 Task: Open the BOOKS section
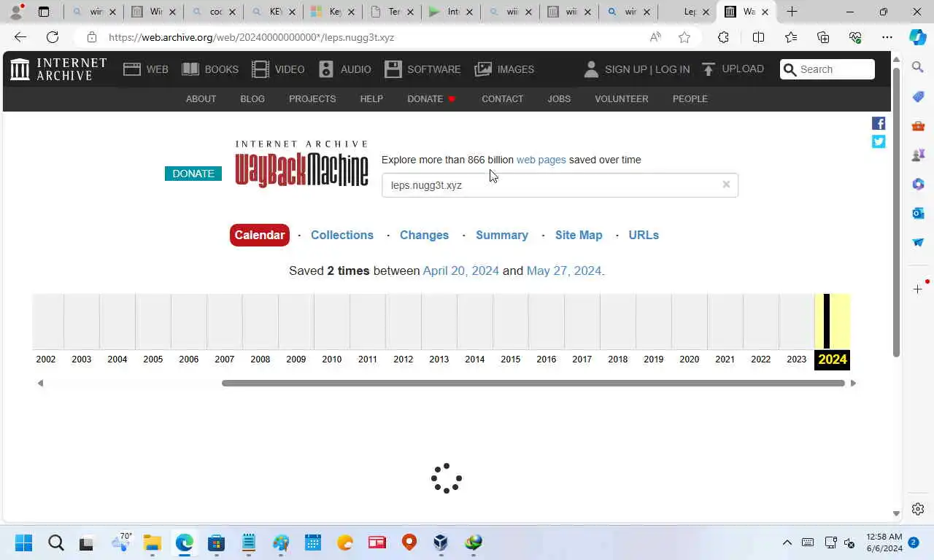[x=210, y=69]
